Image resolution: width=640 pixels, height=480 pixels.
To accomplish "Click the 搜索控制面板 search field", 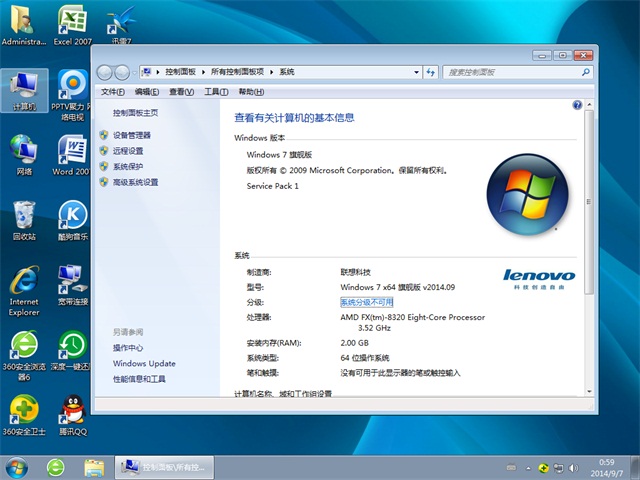I will (510, 72).
